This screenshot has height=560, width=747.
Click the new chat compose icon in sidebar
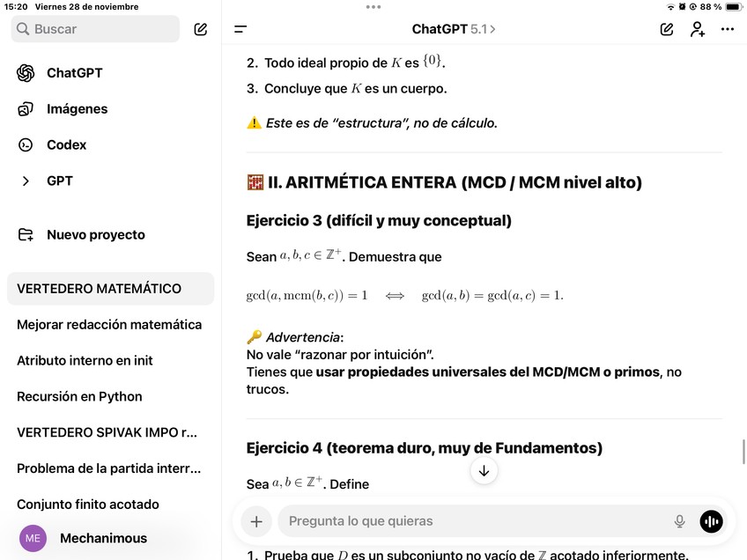201,29
